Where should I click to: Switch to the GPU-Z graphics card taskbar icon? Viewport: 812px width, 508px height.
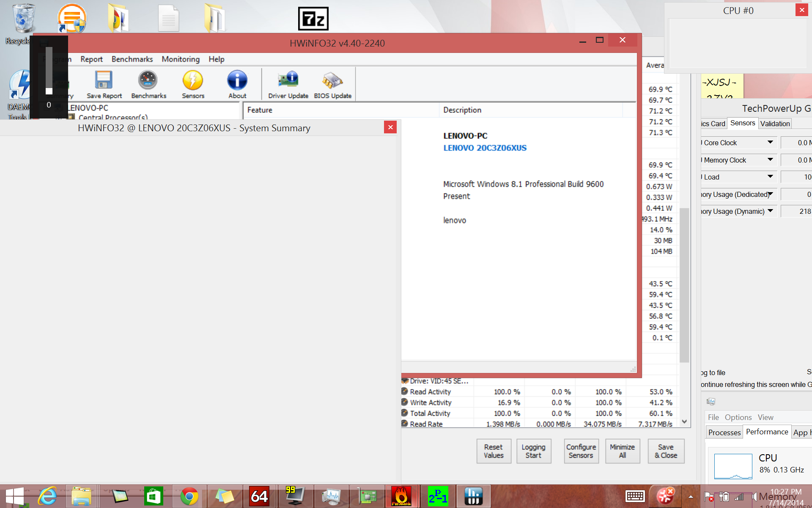[x=367, y=496]
